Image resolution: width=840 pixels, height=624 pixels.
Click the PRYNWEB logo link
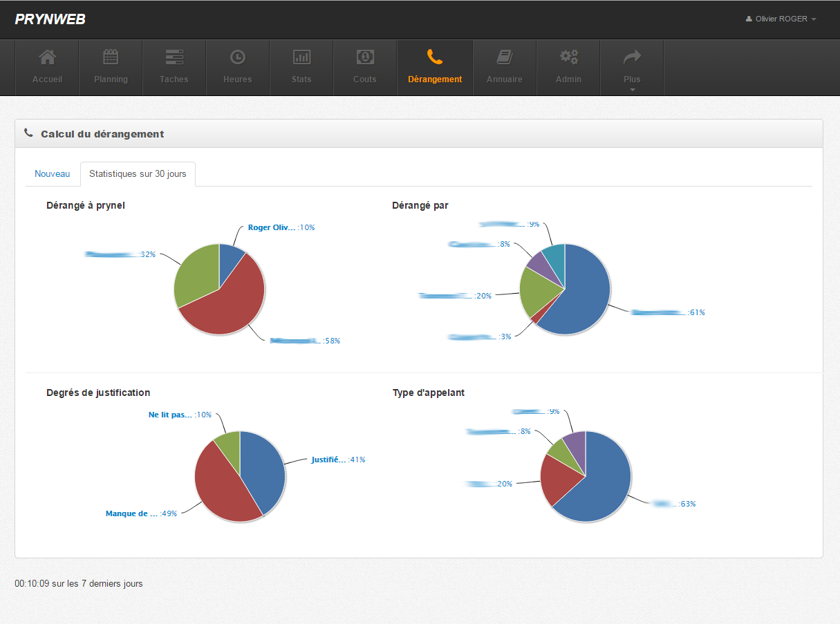pyautogui.click(x=50, y=19)
